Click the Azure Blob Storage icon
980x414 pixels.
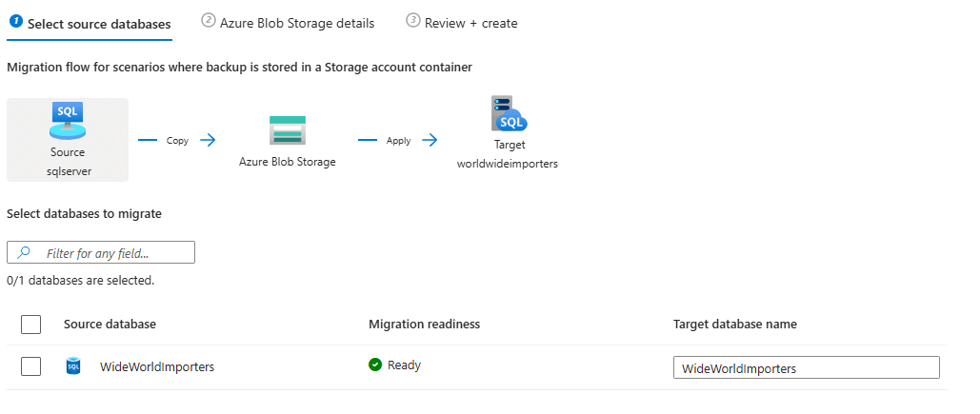pyautogui.click(x=288, y=130)
